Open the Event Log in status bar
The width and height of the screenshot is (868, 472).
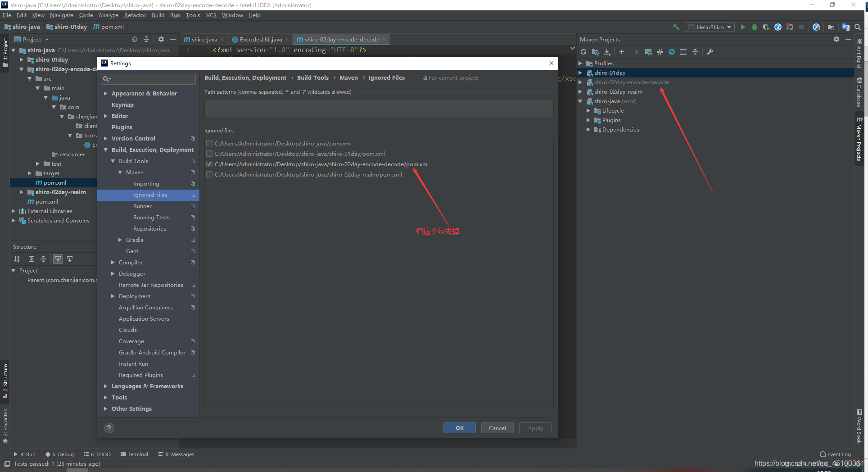tap(836, 454)
